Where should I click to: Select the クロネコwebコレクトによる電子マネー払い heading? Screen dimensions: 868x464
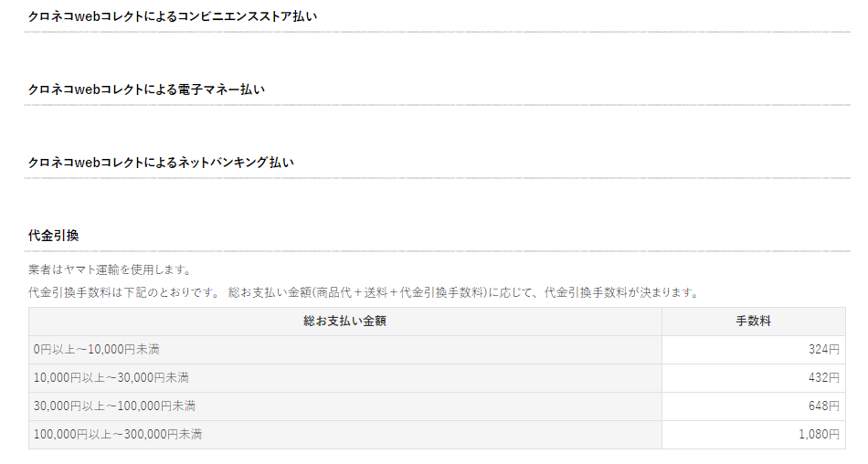(x=147, y=90)
